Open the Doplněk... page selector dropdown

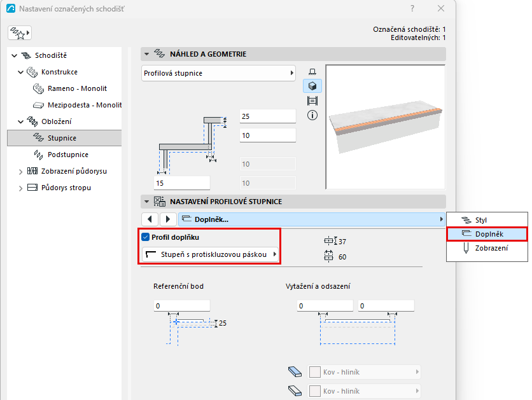pos(311,219)
